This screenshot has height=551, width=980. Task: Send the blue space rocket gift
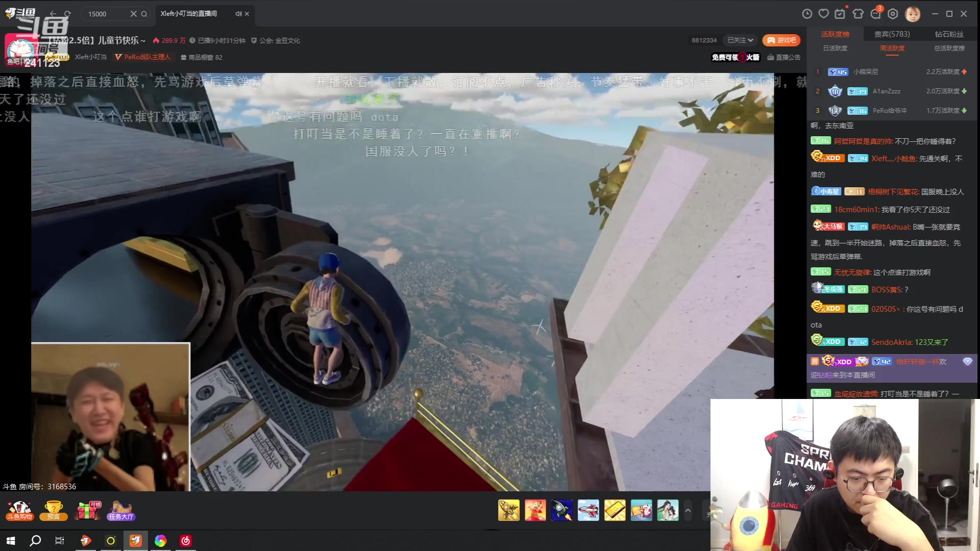[x=562, y=510]
